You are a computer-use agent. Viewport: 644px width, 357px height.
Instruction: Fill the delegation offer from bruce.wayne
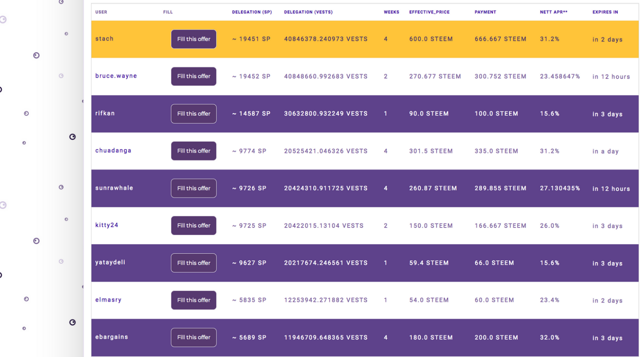point(193,76)
